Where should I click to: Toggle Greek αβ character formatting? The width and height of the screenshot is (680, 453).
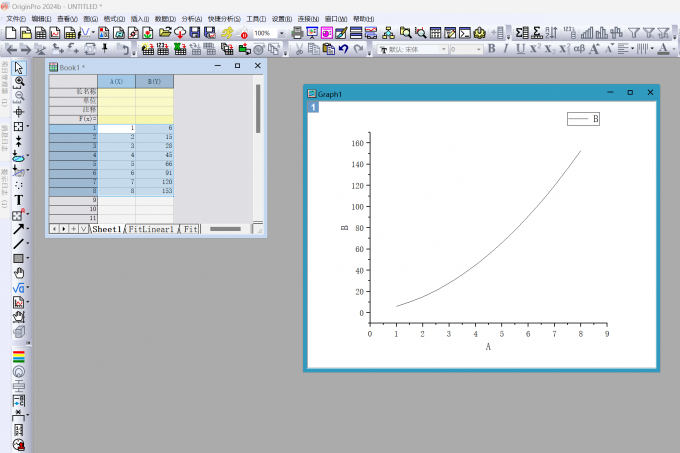coord(579,49)
